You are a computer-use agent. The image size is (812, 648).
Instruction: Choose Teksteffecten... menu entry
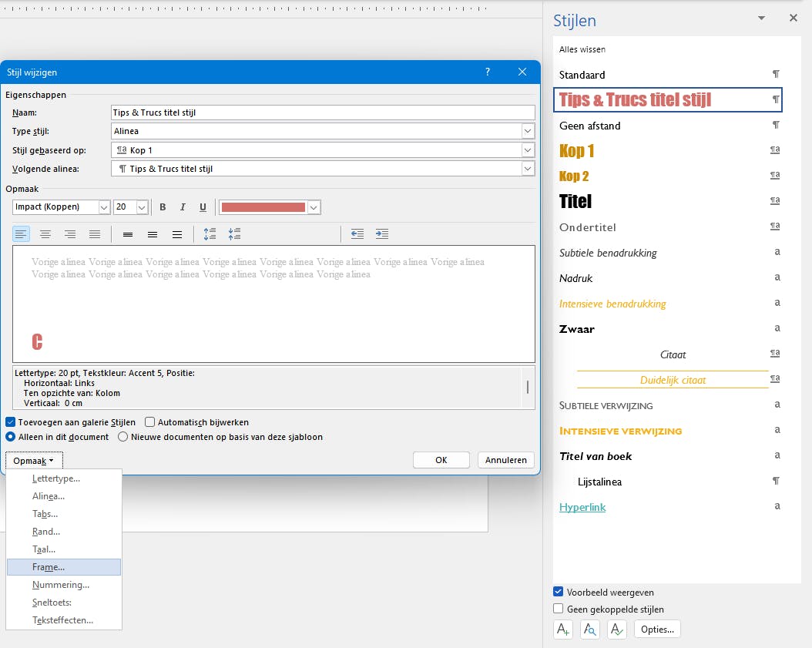pyautogui.click(x=64, y=620)
